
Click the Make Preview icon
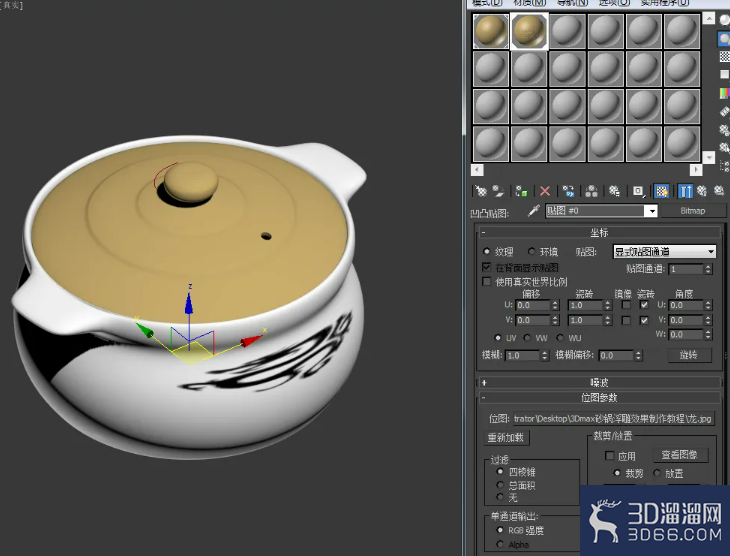point(724,111)
